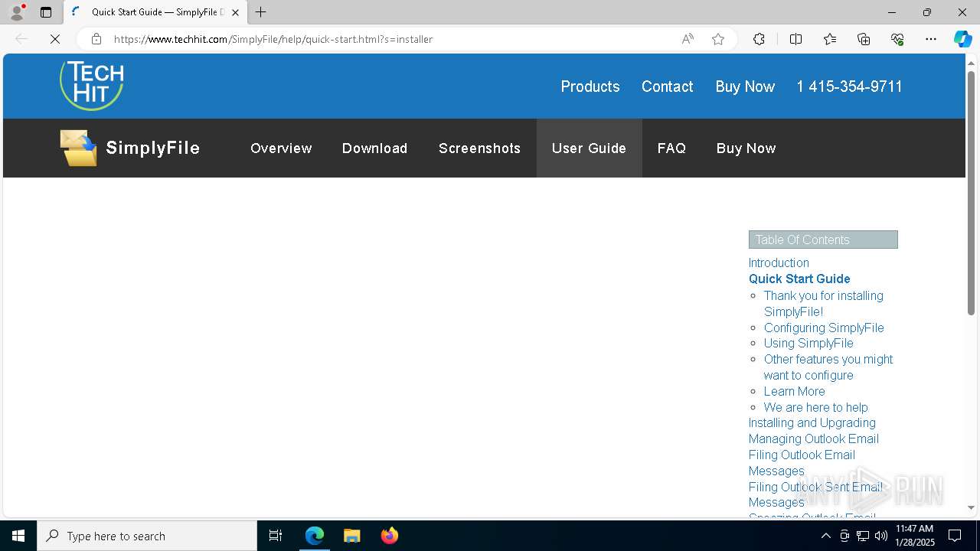Show hidden system tray icons
Image resolution: width=980 pixels, height=551 pixels.
pos(825,536)
